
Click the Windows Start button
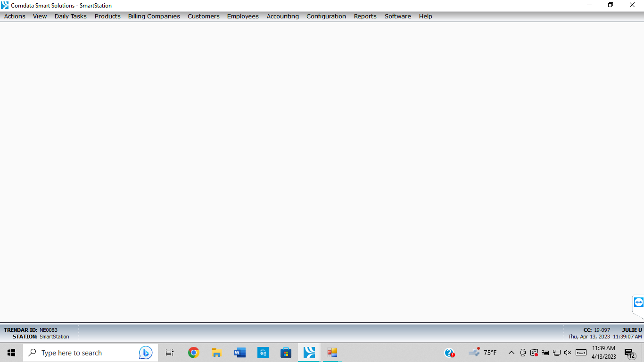[x=11, y=353]
